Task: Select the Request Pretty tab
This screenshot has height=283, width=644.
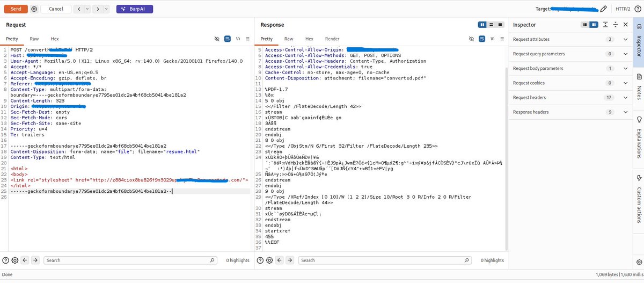Action: tap(12, 39)
